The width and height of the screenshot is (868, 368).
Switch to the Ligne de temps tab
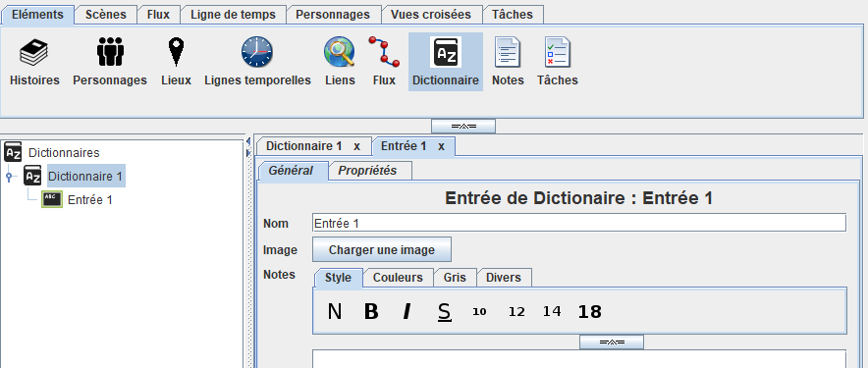tap(233, 15)
